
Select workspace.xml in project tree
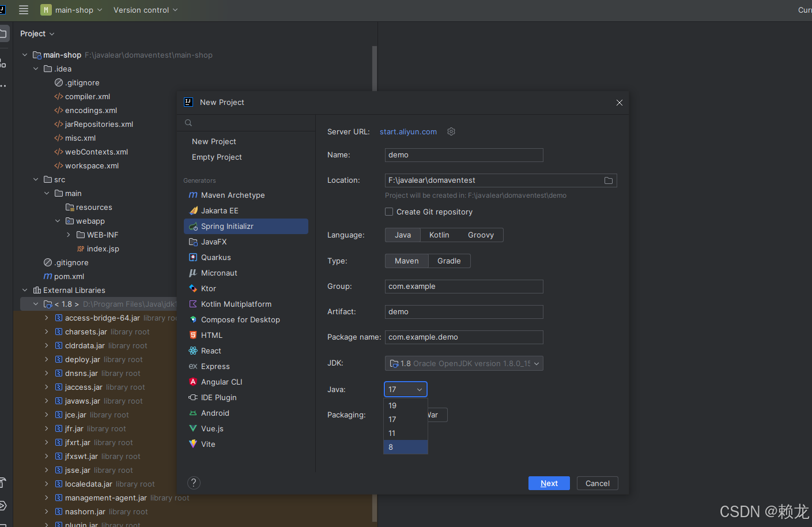(92, 166)
